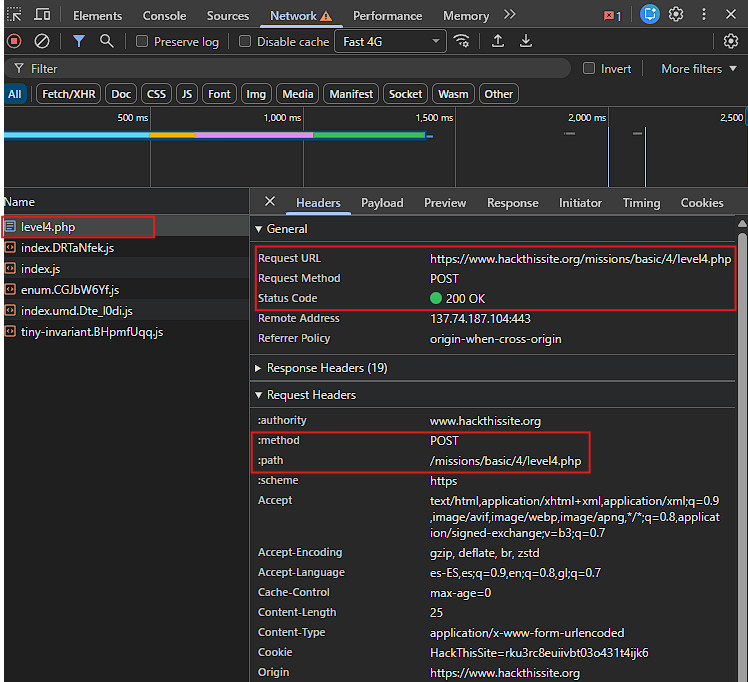Screen dimensions: 748x682
Task: Clear the network log
Action: [x=42, y=41]
